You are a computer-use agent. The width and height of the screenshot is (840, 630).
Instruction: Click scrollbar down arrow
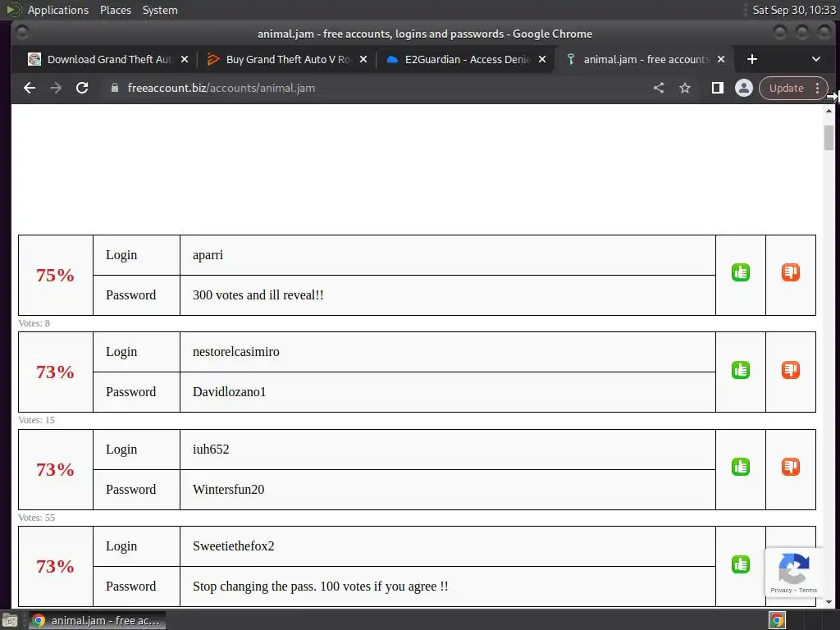pos(829,601)
